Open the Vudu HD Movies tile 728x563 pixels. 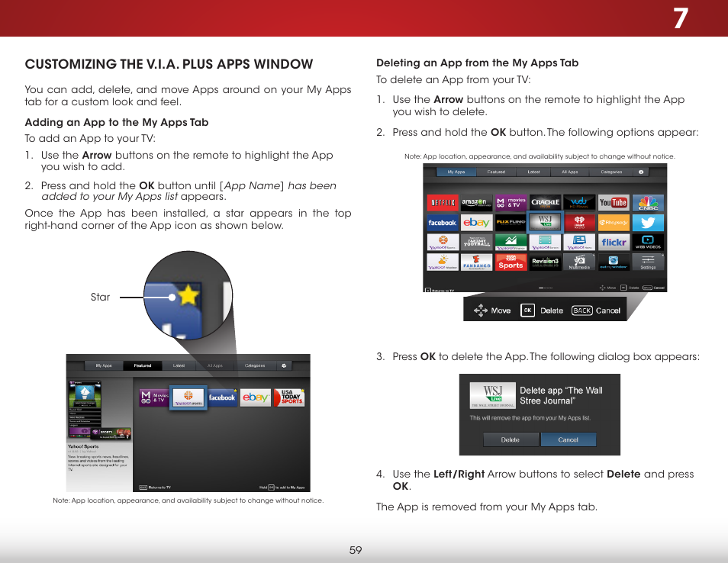(579, 203)
